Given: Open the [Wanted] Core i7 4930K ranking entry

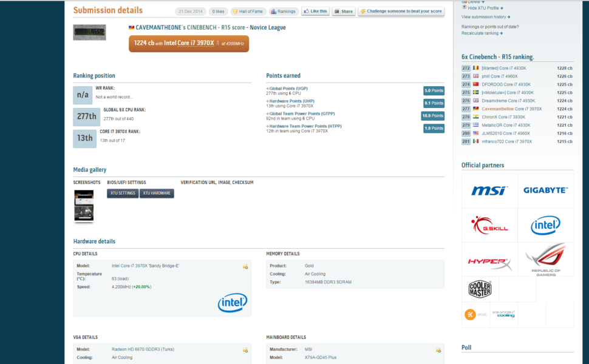Looking at the screenshot, I should tap(504, 69).
